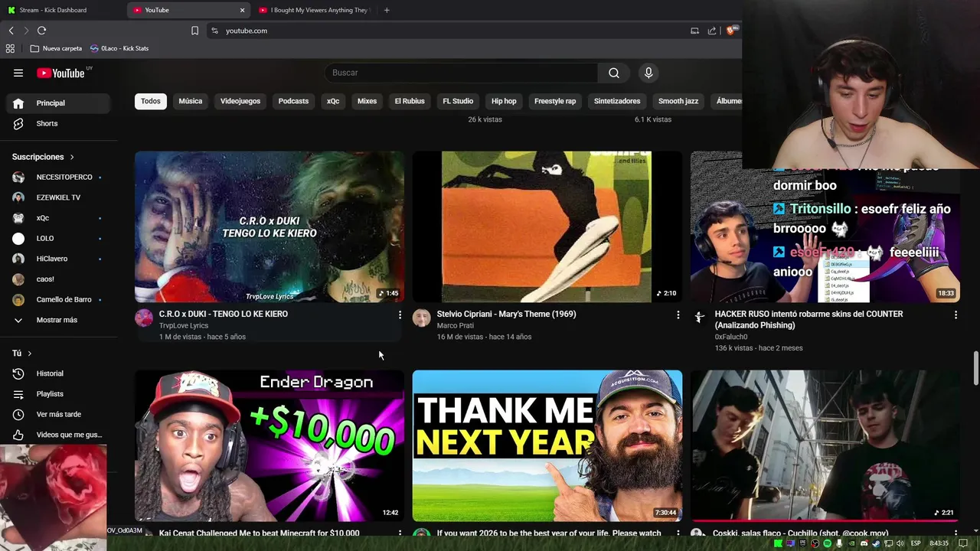Play Stelvio Cipriani Mary's Theme thumbnail

point(547,227)
